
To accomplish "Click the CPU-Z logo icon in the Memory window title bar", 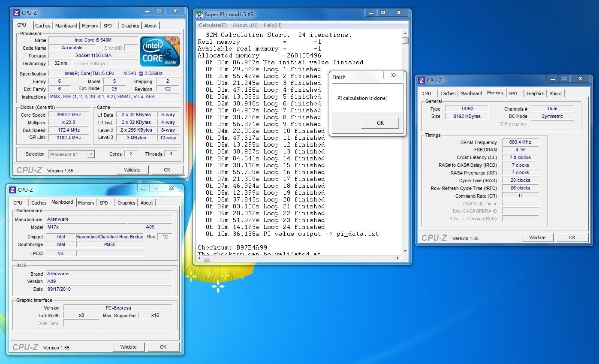I will point(421,81).
